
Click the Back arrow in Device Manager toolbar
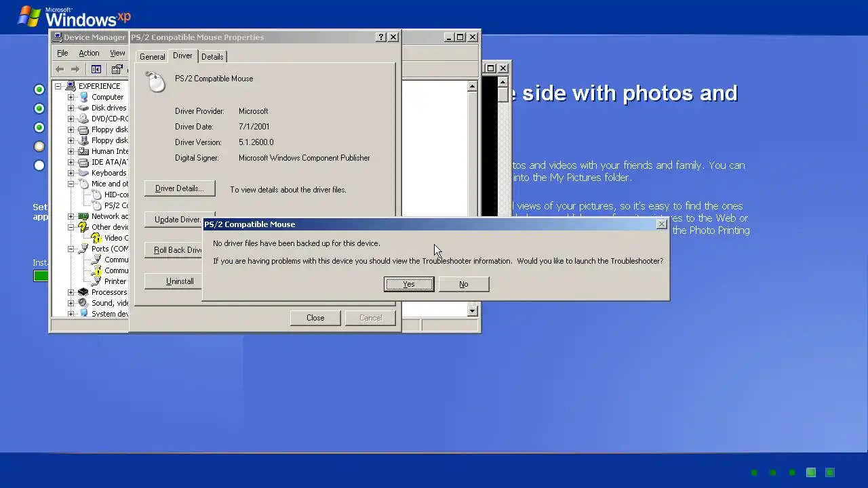[x=60, y=69]
